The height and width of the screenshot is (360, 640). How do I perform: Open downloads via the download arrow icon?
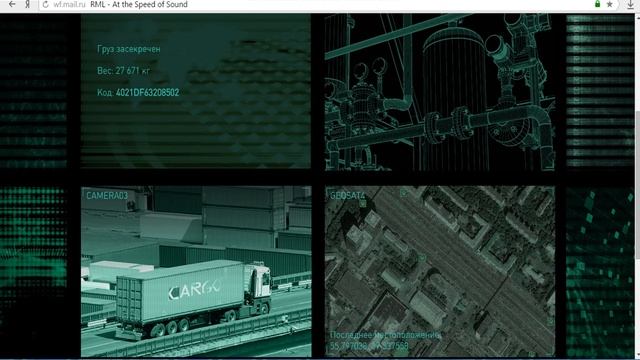(x=631, y=4)
